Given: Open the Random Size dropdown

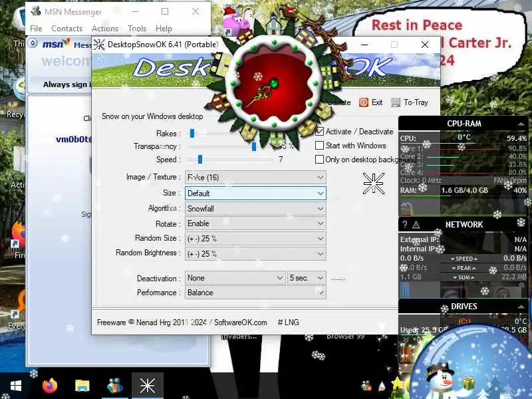Looking at the screenshot, I should point(255,239).
